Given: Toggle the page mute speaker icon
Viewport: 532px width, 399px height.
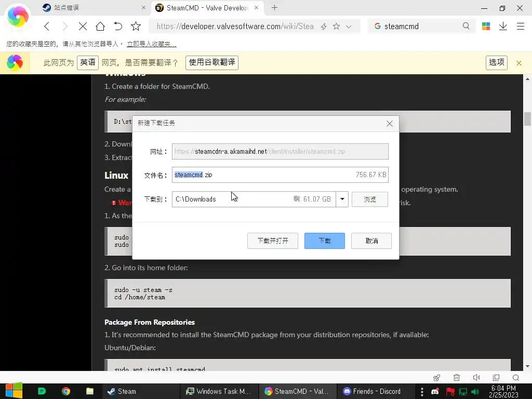Looking at the screenshot, I should 476,377.
